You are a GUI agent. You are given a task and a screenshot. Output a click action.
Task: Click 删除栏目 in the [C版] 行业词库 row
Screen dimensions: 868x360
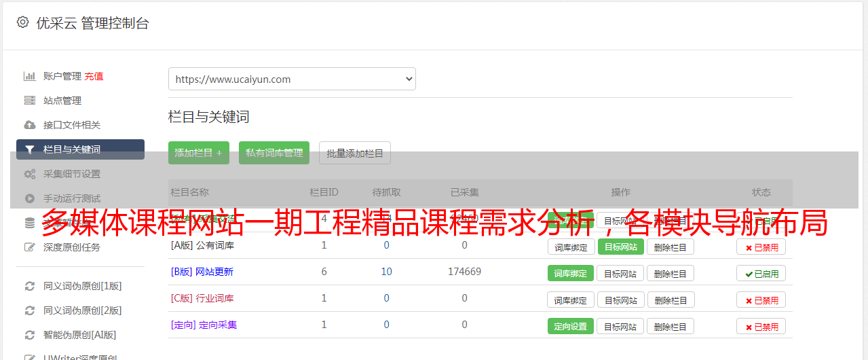[x=671, y=300]
